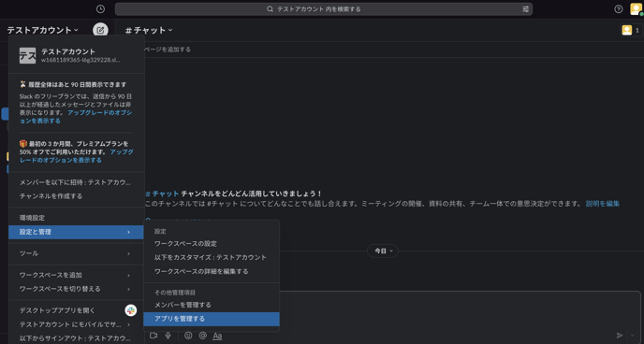
Task: Expand the ツール submenu
Action: pos(76,253)
